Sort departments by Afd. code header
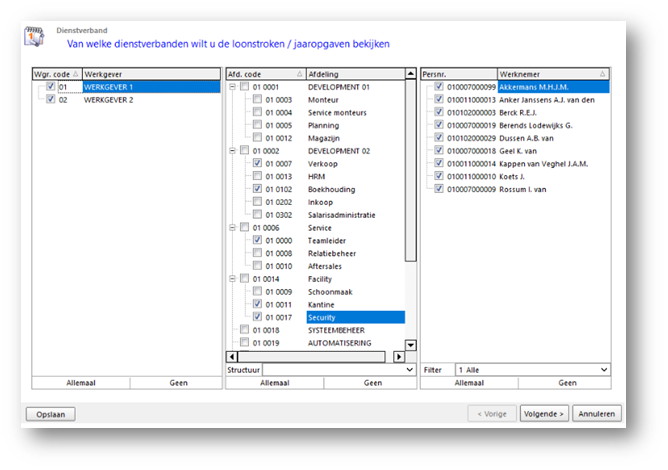 pyautogui.click(x=266, y=74)
